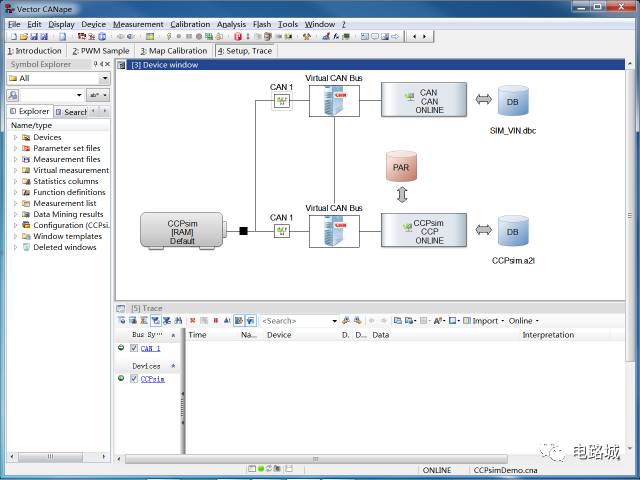Click the lower CAN 1 channel icon
640x480 pixels.
pos(281,231)
